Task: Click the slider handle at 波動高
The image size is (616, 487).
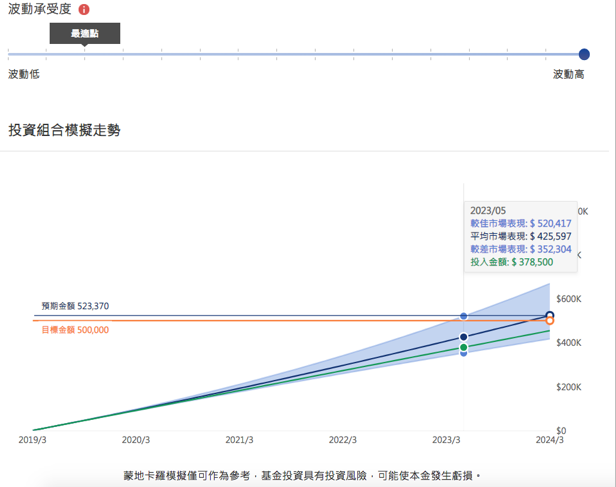Action: click(x=584, y=54)
